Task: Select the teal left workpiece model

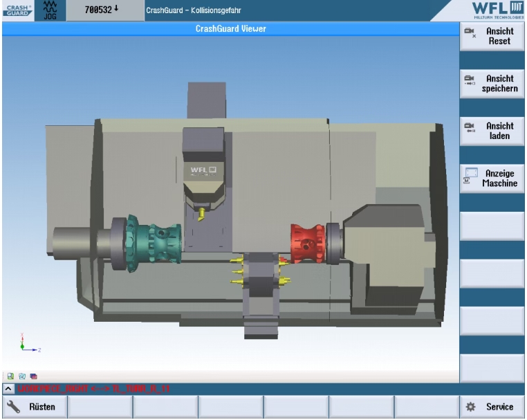Action: click(x=154, y=244)
